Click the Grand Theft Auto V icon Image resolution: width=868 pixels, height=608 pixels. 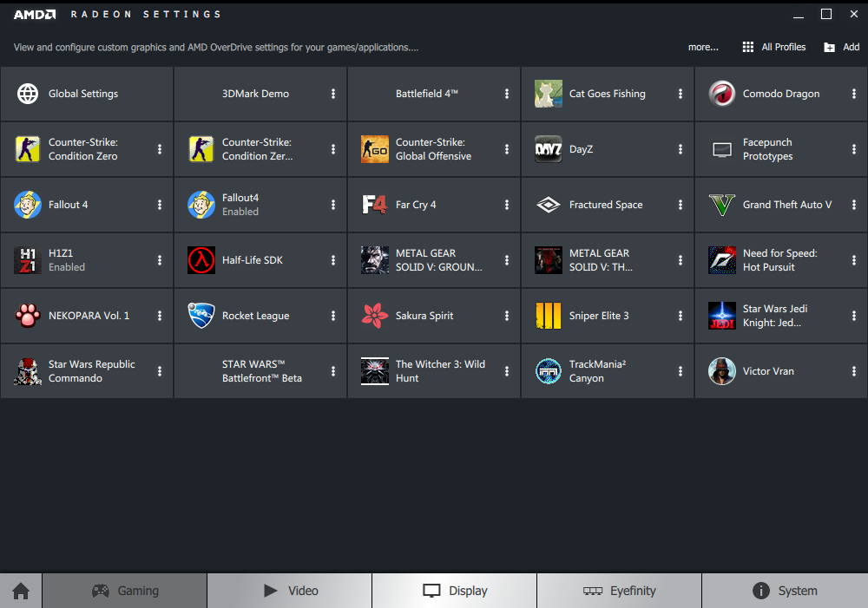(722, 205)
